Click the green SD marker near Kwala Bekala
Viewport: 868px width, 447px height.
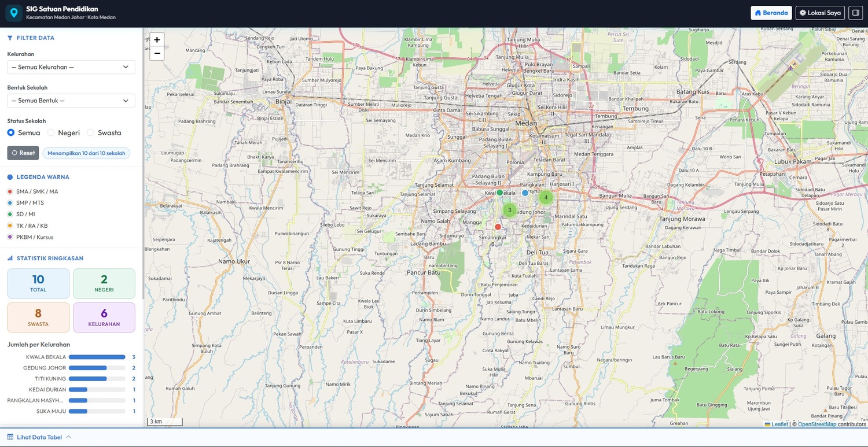[x=500, y=193]
